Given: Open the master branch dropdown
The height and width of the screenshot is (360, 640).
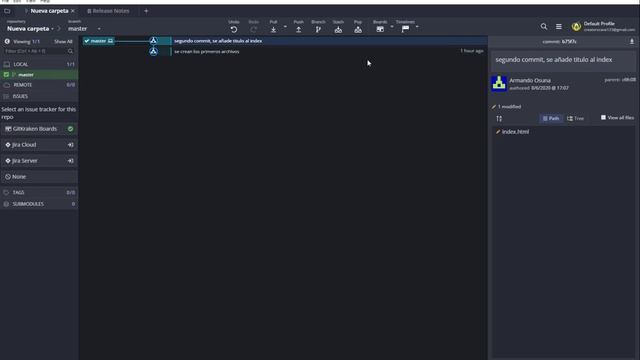Looking at the screenshot, I should 84,29.
